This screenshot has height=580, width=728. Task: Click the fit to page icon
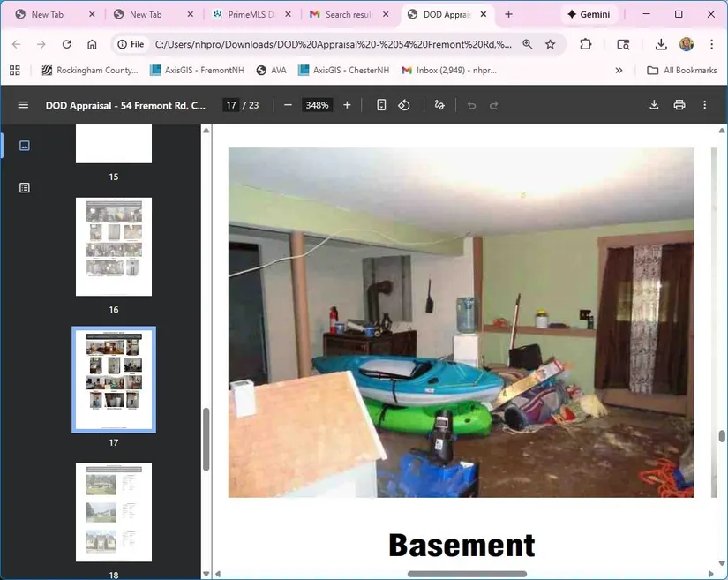[x=381, y=105]
